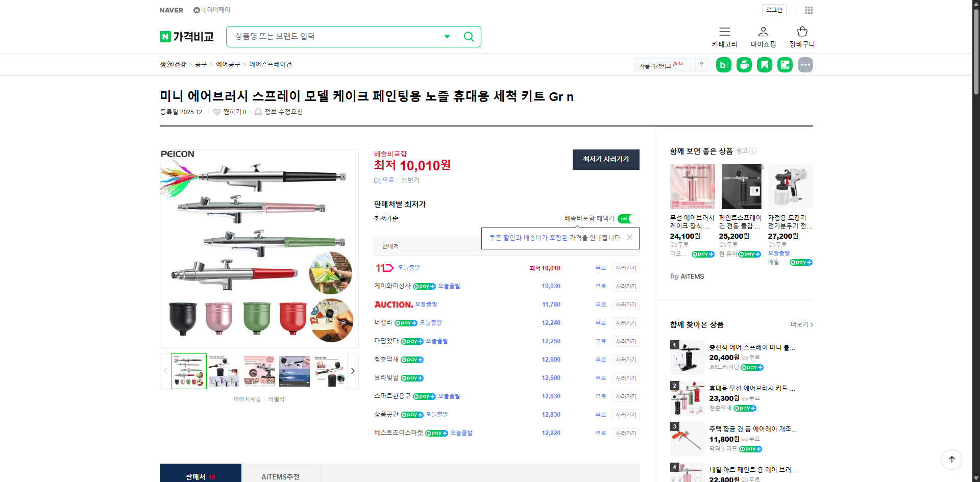Click the next arrow on the thumbnail carousel

pos(352,371)
